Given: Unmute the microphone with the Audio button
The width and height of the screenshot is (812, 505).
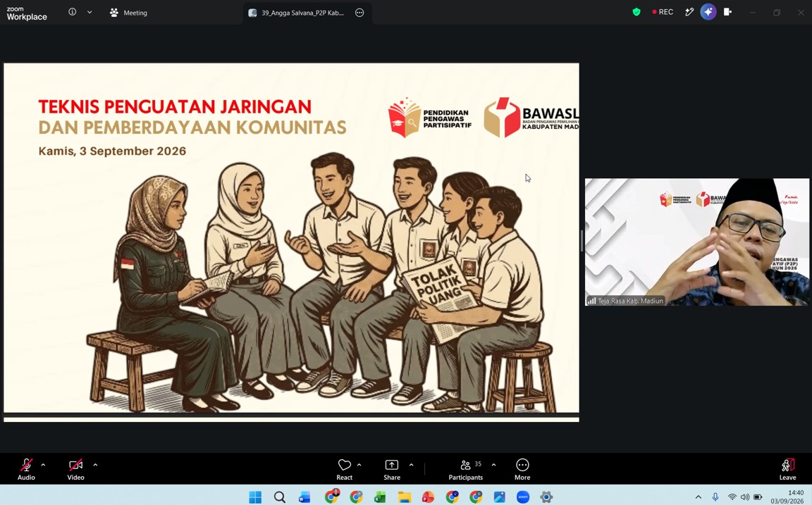Looking at the screenshot, I should pos(26,469).
